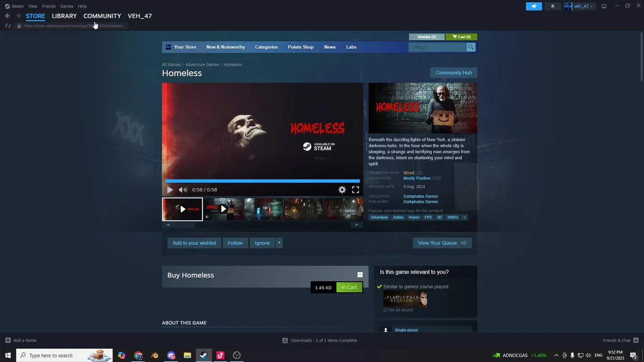Click the store search field

click(x=438, y=47)
